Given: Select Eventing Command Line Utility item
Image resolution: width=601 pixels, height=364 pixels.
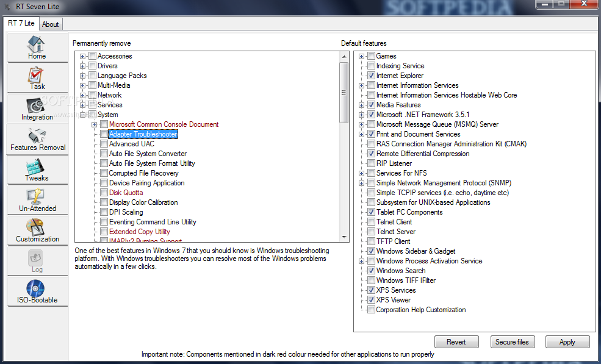Looking at the screenshot, I should tap(153, 222).
